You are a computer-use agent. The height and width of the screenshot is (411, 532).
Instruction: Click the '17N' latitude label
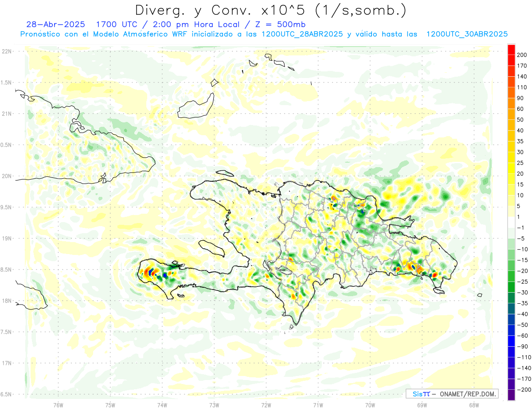point(6,363)
